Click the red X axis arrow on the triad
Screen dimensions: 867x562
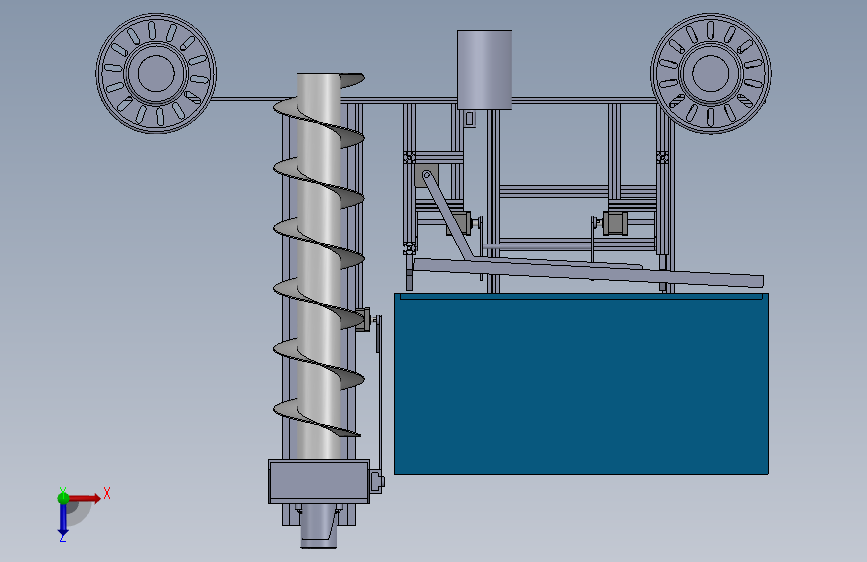point(86,498)
